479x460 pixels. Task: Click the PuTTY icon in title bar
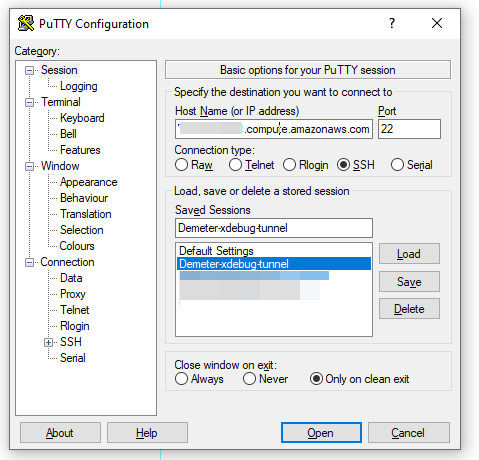coord(26,23)
